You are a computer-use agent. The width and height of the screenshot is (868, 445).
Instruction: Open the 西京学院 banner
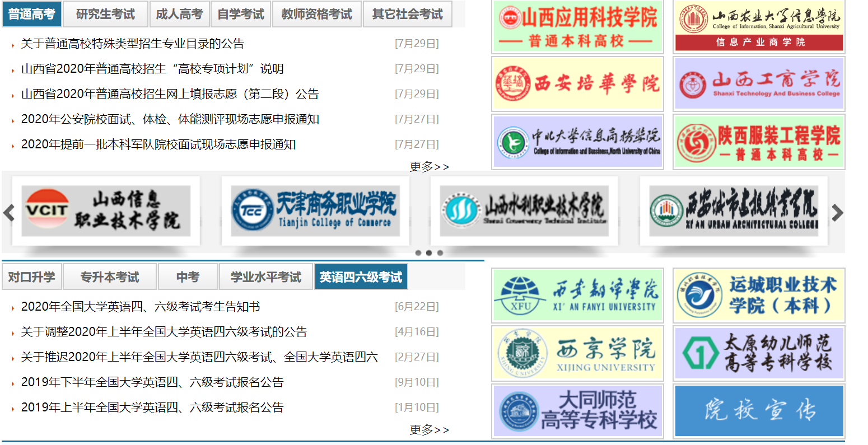[577, 353]
